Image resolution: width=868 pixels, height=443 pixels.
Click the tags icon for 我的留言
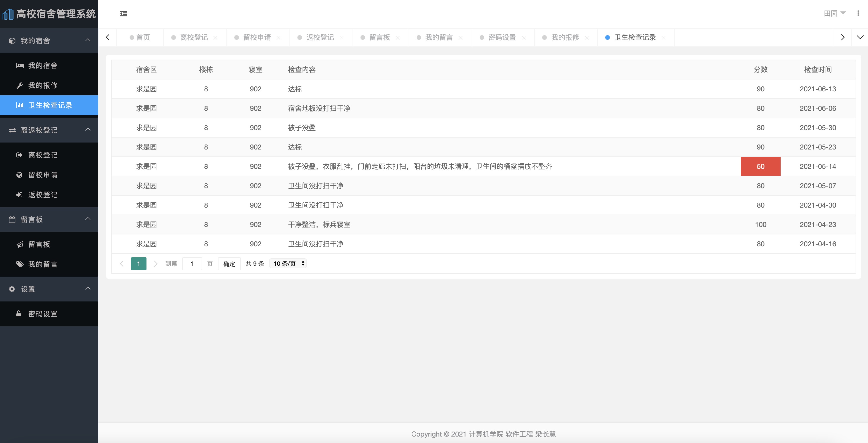(x=20, y=264)
